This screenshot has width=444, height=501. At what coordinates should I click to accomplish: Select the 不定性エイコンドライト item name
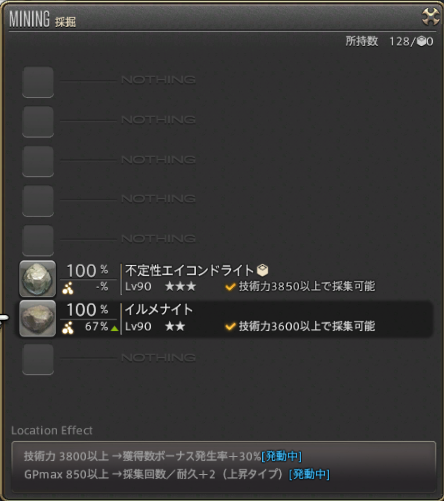pyautogui.click(x=189, y=270)
